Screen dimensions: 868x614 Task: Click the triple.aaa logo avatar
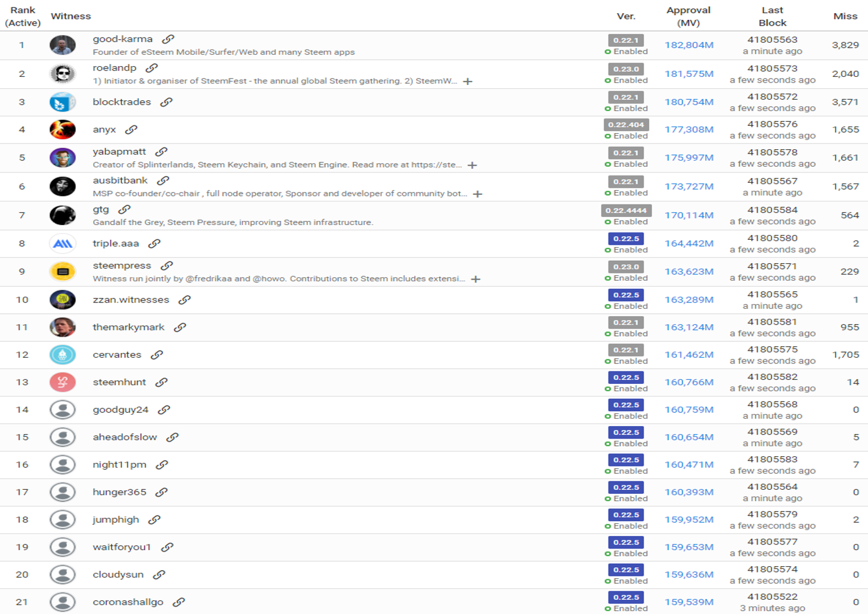(63, 244)
